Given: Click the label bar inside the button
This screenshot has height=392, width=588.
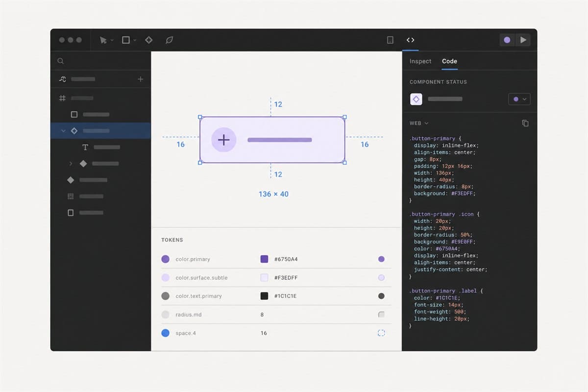Looking at the screenshot, I should (x=280, y=140).
